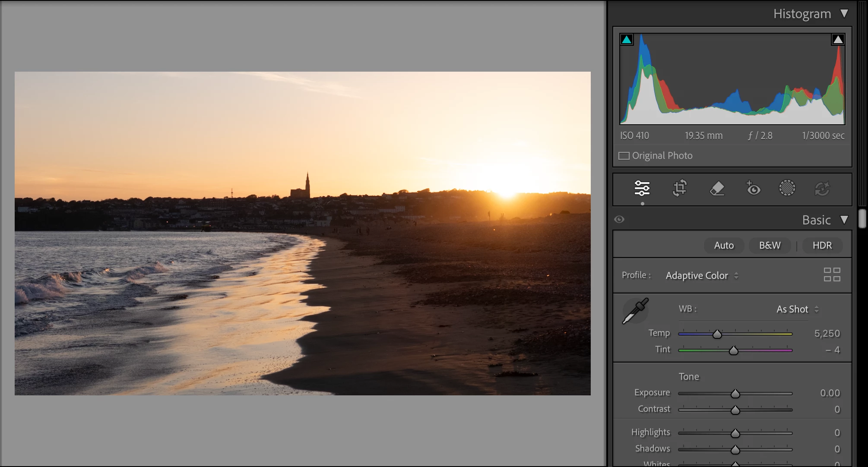Toggle shadow clipping indicator in histogram
Screen dimensions: 868x467
coord(627,40)
